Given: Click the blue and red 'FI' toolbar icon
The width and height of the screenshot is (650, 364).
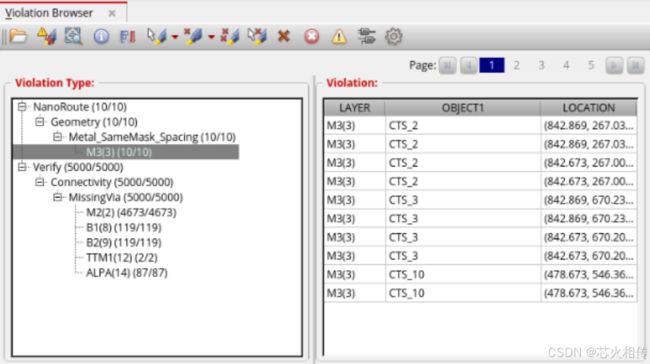Looking at the screenshot, I should (127, 36).
